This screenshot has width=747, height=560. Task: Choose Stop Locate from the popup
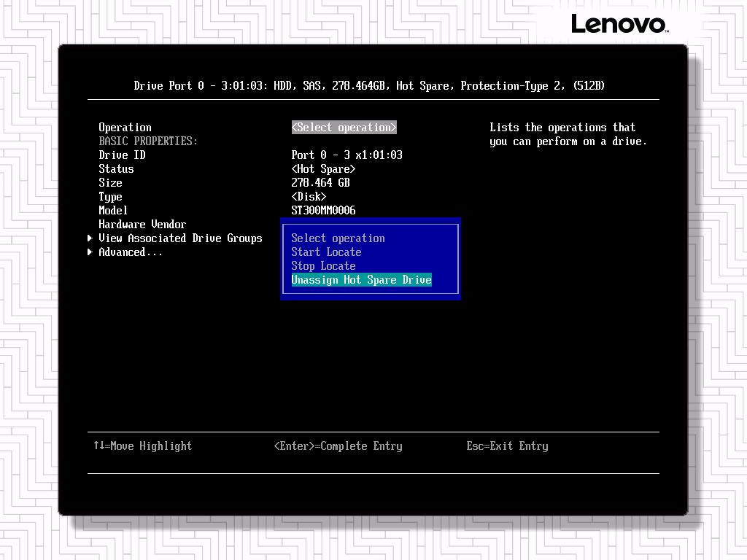click(x=323, y=266)
